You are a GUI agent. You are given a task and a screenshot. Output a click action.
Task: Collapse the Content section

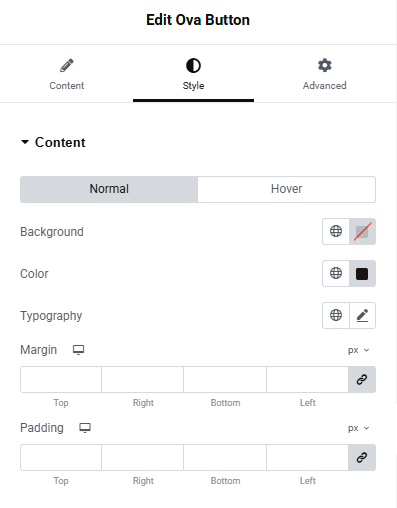pyautogui.click(x=53, y=142)
